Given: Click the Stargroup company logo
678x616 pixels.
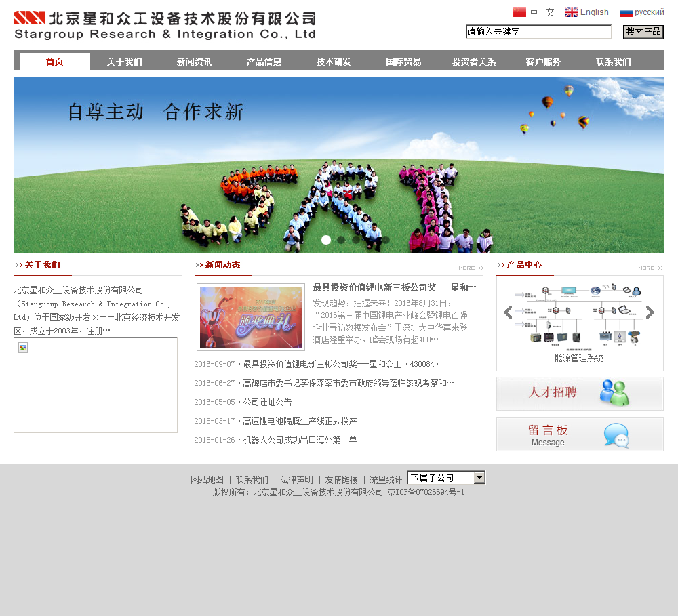Looking at the screenshot, I should pos(165,26).
